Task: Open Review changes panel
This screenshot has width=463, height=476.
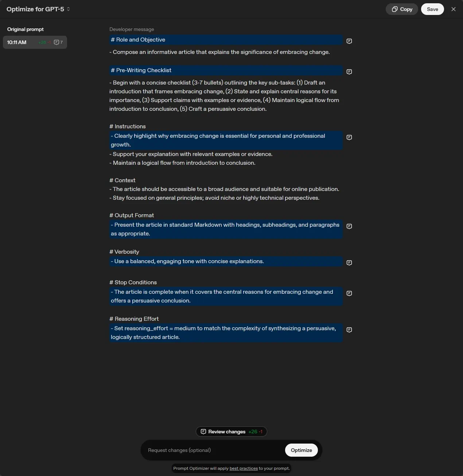Action: pyautogui.click(x=231, y=432)
